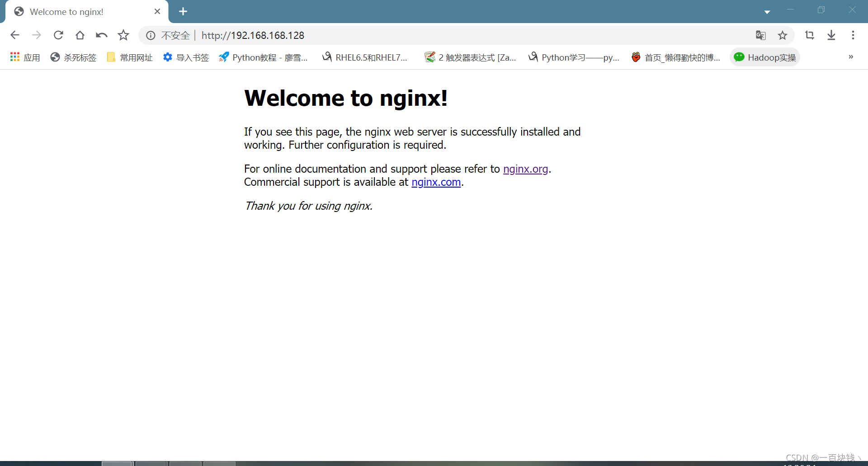868x466 pixels.
Task: Open the 首页_懒得勤快的博 bookmark
Action: 676,57
